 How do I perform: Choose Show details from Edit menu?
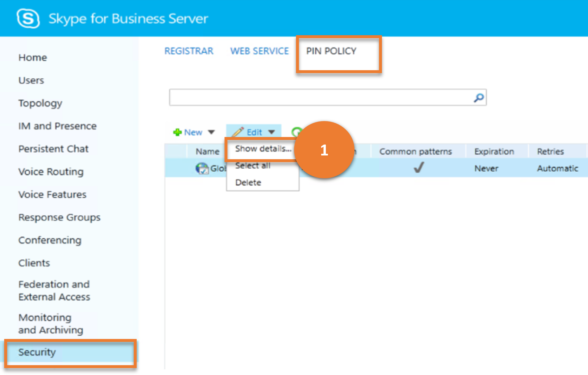[263, 149]
